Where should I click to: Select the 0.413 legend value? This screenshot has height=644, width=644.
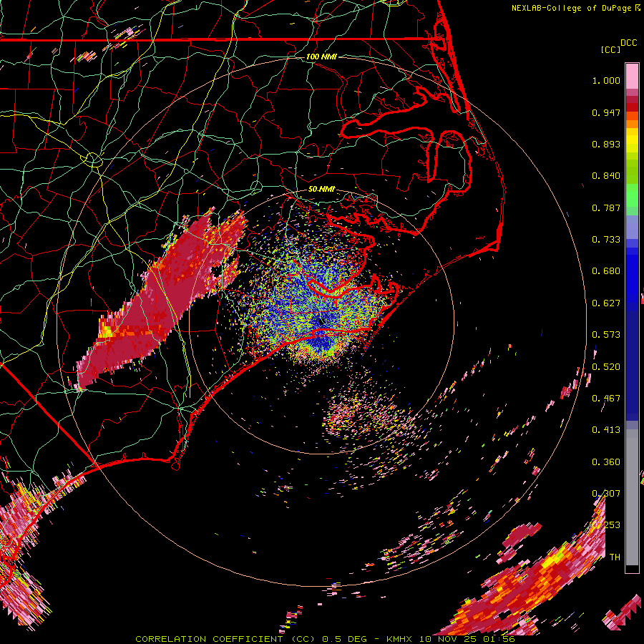coord(606,430)
